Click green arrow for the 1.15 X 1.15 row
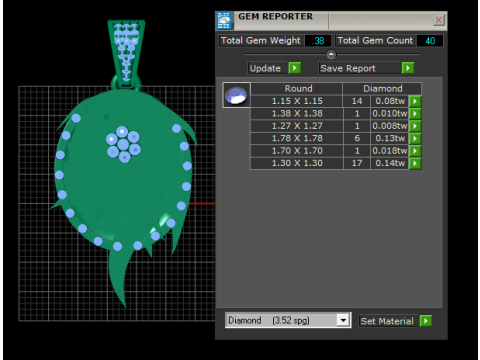 (415, 101)
